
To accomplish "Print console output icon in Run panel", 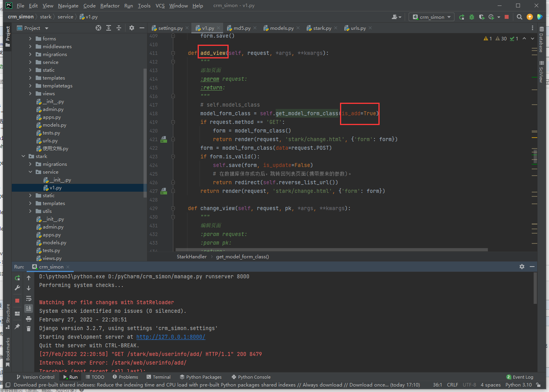I will click(29, 319).
